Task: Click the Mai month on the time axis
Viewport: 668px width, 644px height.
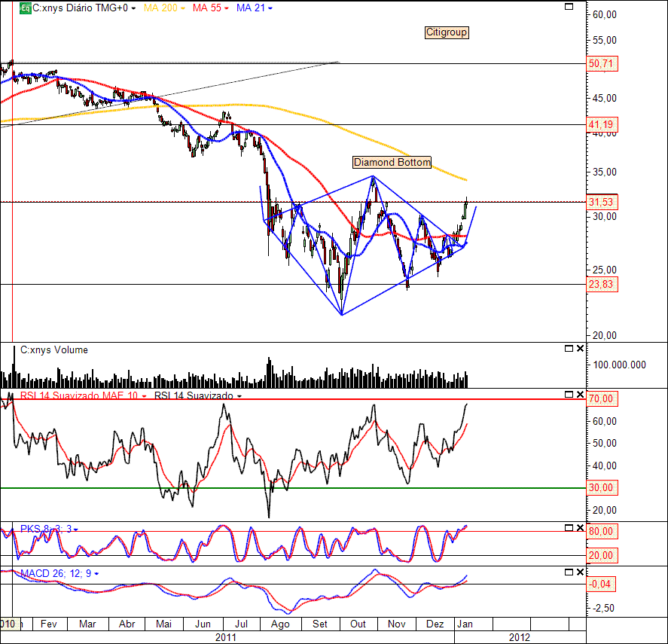Action: point(163,624)
